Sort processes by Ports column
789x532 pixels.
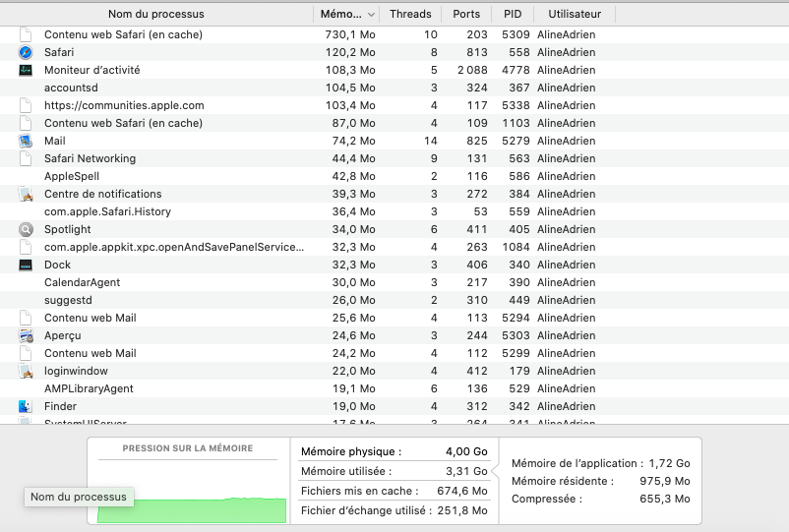[x=466, y=15]
